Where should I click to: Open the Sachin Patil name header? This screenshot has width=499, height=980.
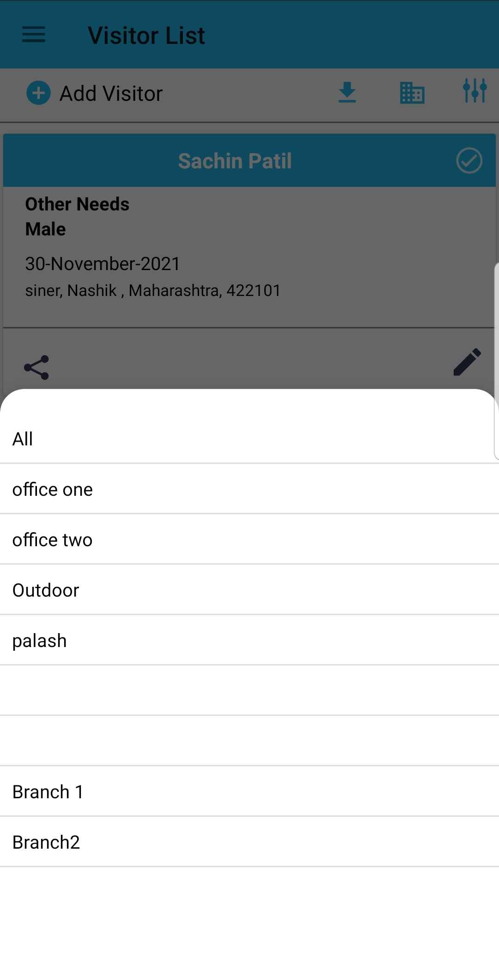pos(235,161)
